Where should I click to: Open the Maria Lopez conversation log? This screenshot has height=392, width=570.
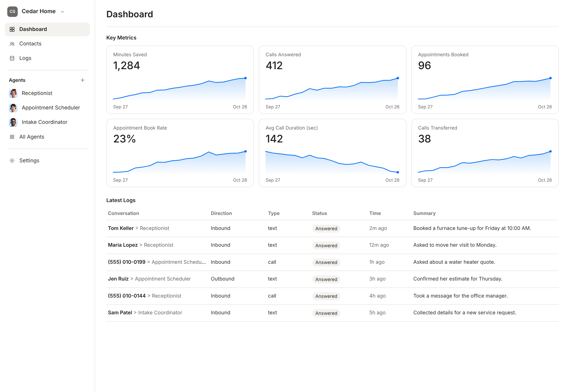332,245
